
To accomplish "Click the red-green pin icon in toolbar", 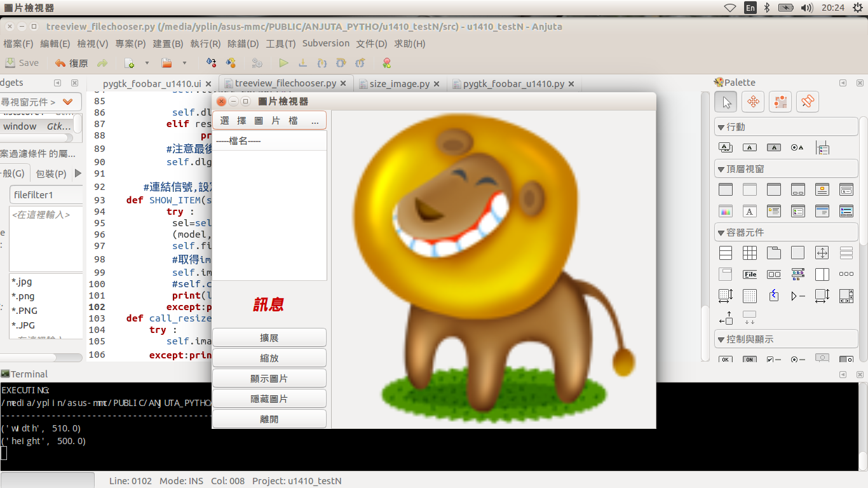I will coord(386,63).
